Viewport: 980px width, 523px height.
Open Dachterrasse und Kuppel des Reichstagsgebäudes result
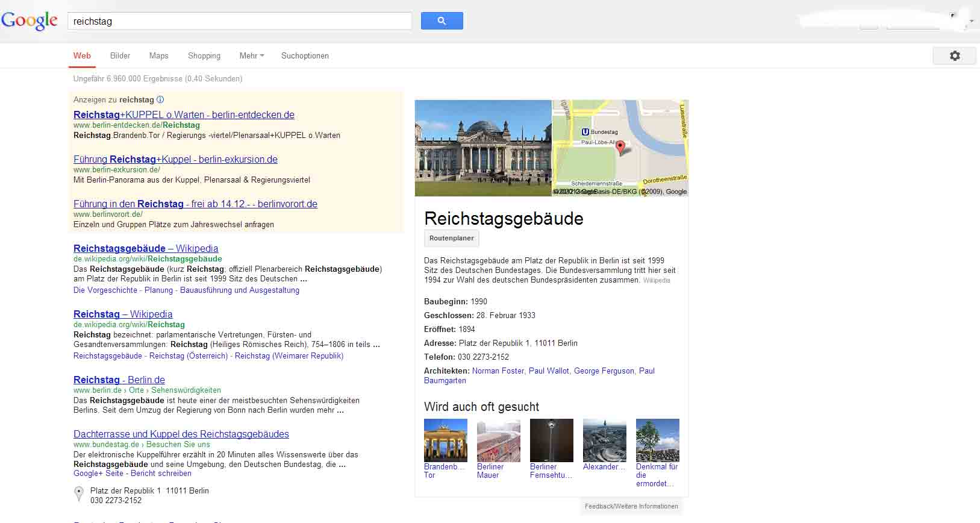click(x=181, y=434)
